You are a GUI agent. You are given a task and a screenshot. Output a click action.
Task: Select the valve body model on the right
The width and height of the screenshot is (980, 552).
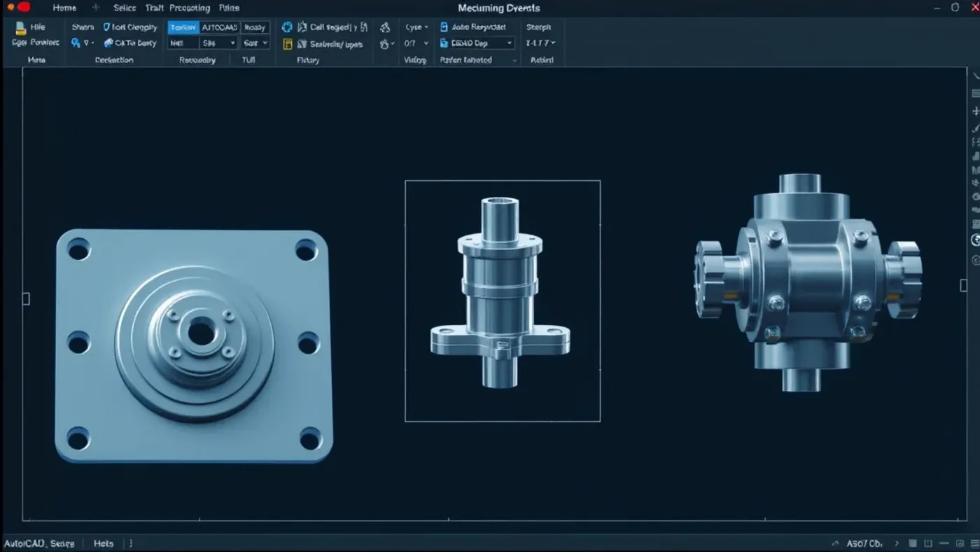coord(808,282)
